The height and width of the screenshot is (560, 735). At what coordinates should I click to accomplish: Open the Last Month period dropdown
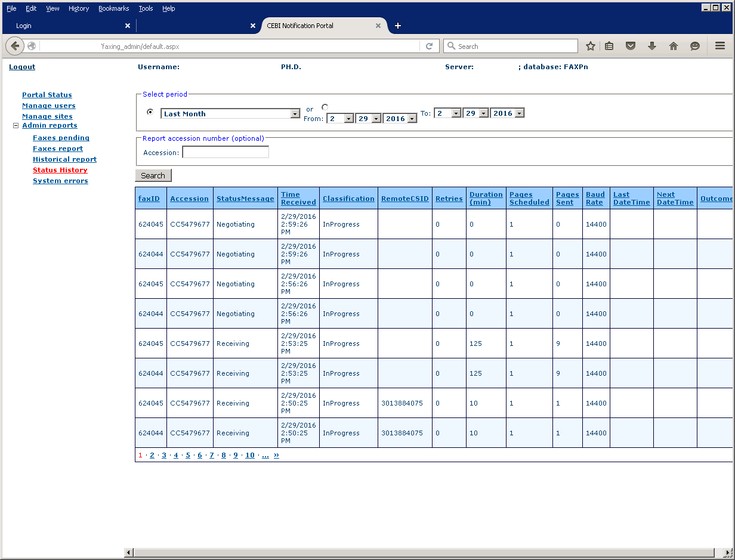[x=230, y=114]
